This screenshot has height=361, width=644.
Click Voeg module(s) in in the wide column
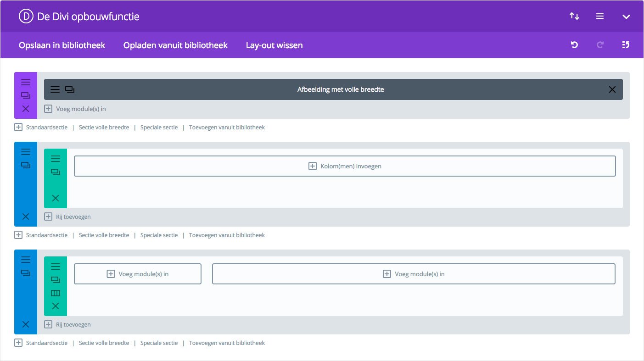click(x=414, y=274)
